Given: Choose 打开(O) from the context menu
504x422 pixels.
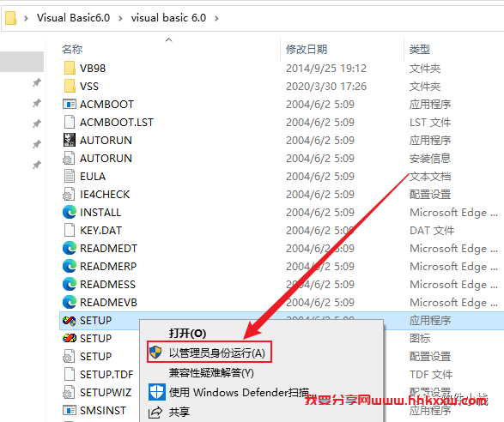Looking at the screenshot, I should pos(187,333).
